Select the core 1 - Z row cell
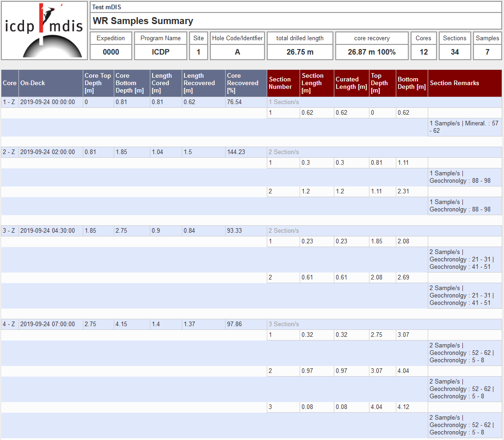 tap(10, 102)
